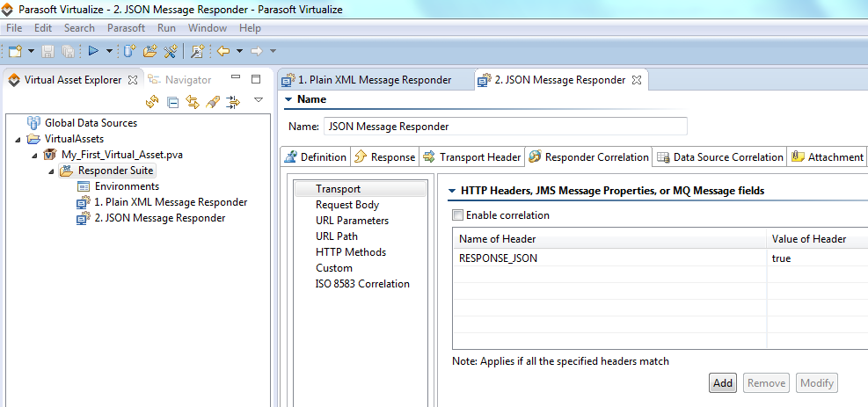The height and width of the screenshot is (407, 868).
Task: Click the New wizard toolbar icon
Action: (x=15, y=52)
